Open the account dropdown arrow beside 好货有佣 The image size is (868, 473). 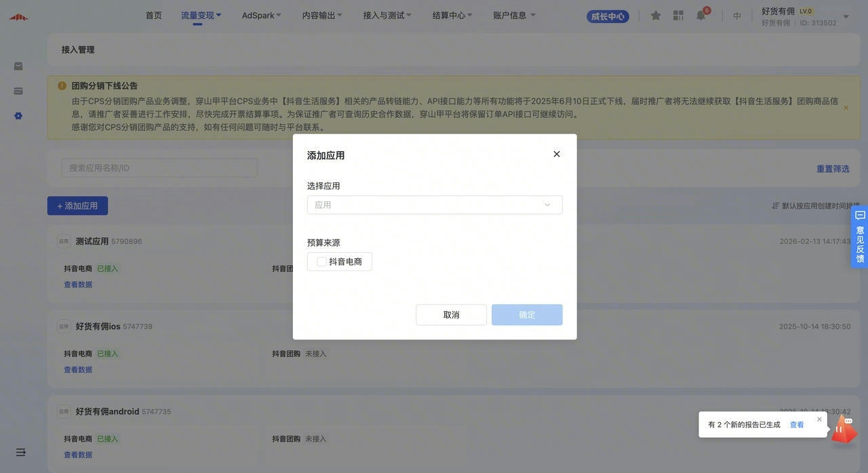click(x=846, y=16)
